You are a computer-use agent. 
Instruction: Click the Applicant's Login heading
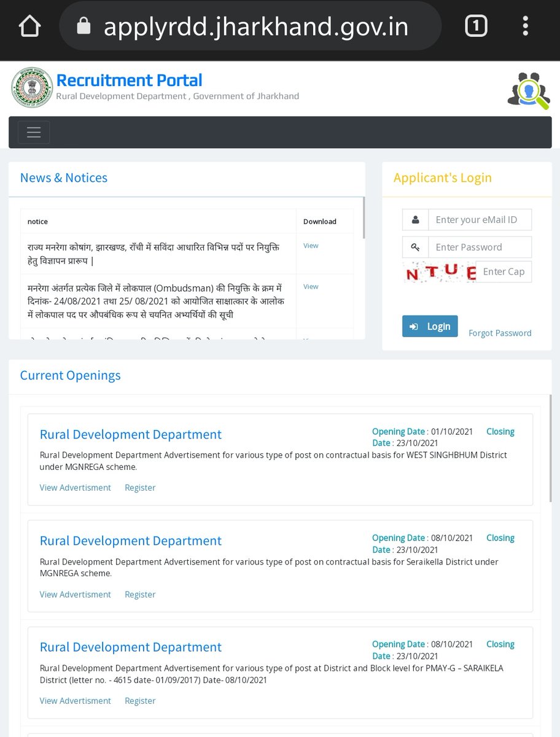coord(443,177)
